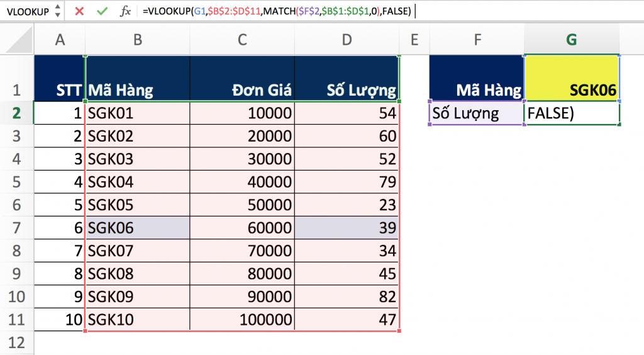Select column C header
Image resolution: width=644 pixels, height=355 pixels.
pyautogui.click(x=242, y=40)
